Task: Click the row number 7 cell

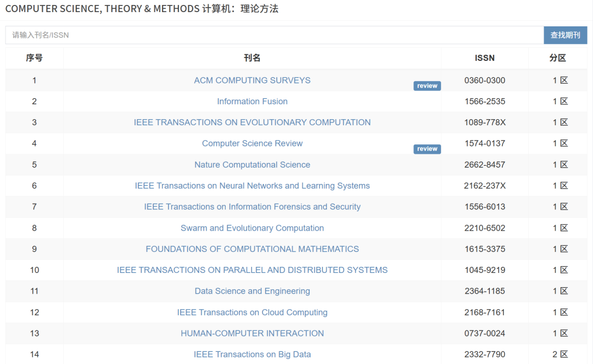Action: pyautogui.click(x=35, y=207)
